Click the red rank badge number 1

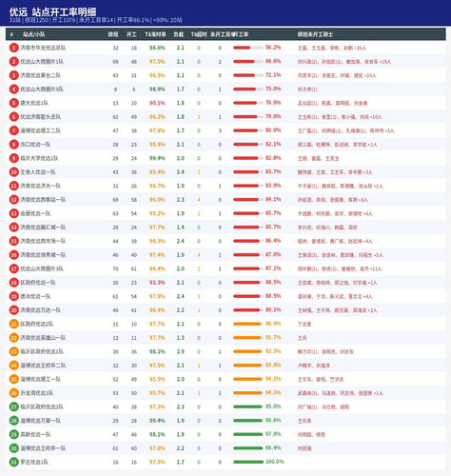tap(13, 48)
